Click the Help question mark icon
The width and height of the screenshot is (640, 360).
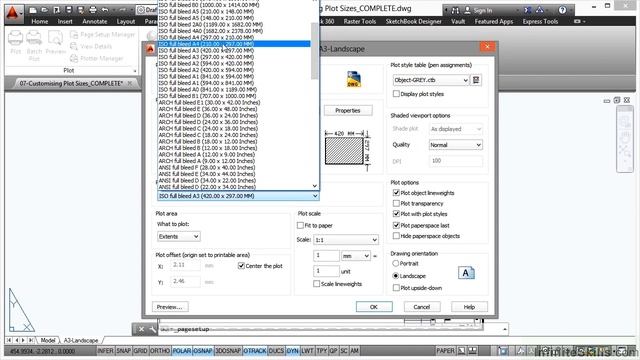[562, 10]
